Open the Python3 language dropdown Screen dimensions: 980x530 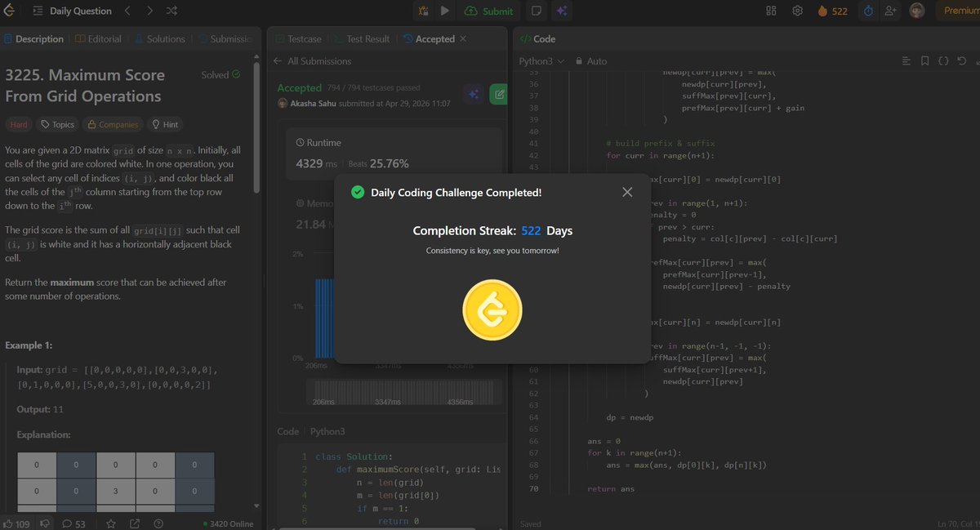tap(541, 61)
